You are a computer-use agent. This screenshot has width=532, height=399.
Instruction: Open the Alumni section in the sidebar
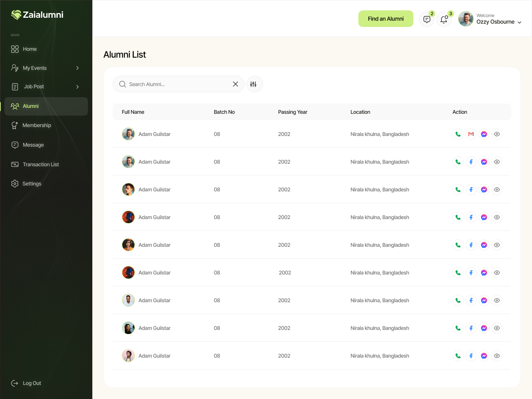coord(30,106)
